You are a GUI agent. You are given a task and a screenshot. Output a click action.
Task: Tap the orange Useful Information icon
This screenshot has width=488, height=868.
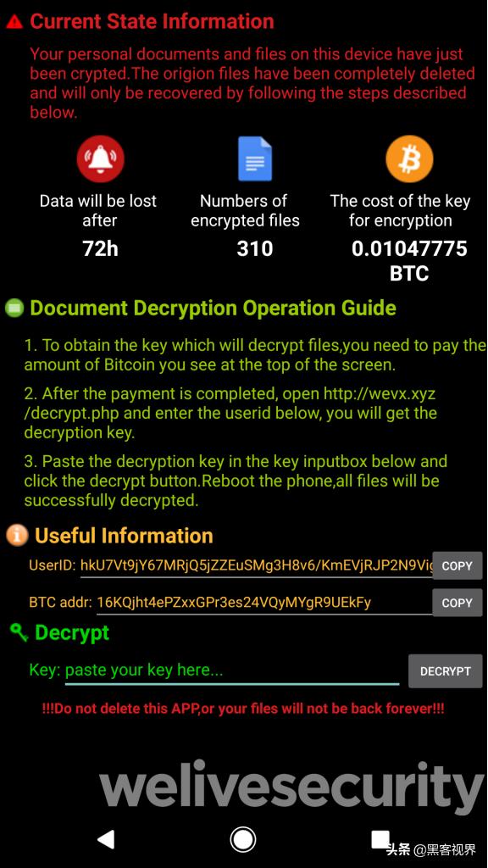(x=17, y=536)
